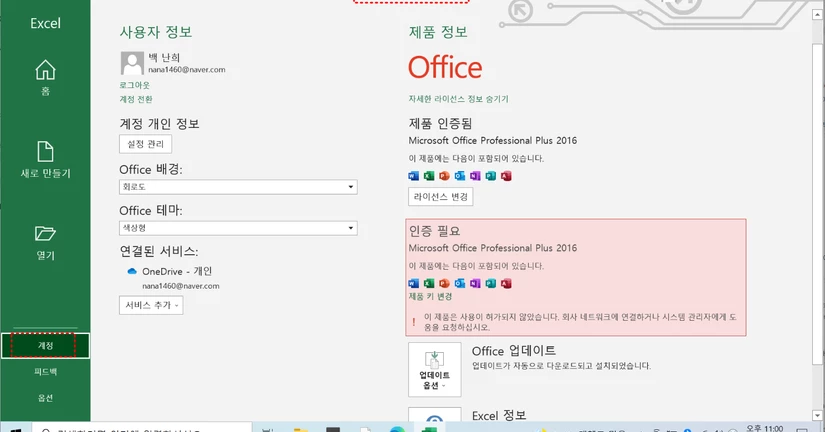
Task: Open 피드백 in the sidebar
Action: pyautogui.click(x=45, y=372)
